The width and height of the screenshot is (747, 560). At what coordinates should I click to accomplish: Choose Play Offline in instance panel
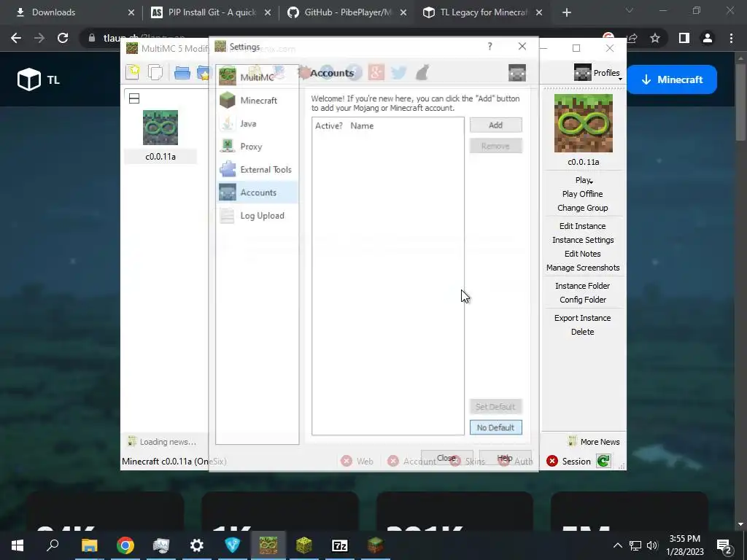(x=582, y=194)
